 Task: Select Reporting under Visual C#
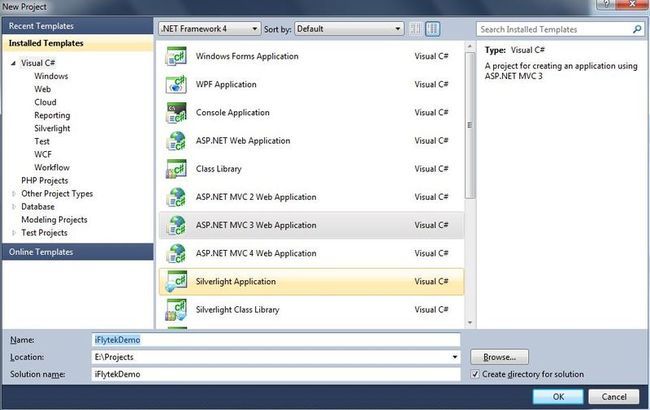(x=52, y=115)
